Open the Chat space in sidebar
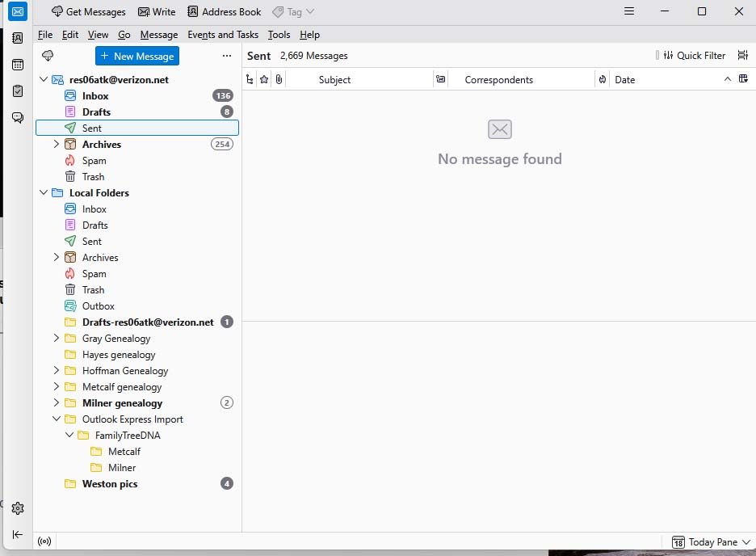 pos(17,118)
